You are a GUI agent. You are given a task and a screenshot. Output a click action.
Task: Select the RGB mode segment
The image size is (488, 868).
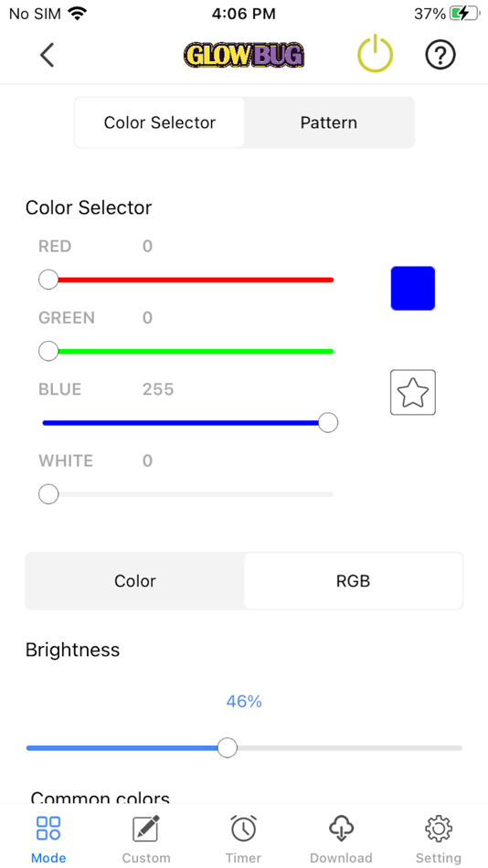click(x=353, y=581)
